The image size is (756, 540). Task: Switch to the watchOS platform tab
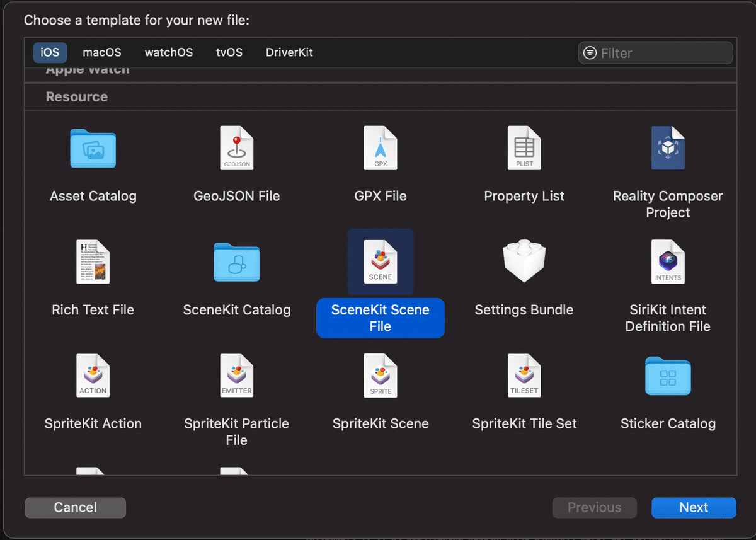[169, 53]
